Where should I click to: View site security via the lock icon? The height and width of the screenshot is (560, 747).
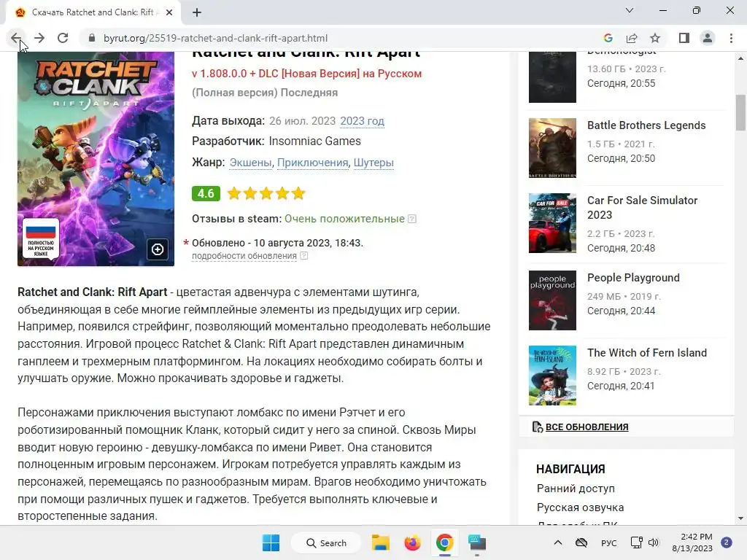point(92,38)
